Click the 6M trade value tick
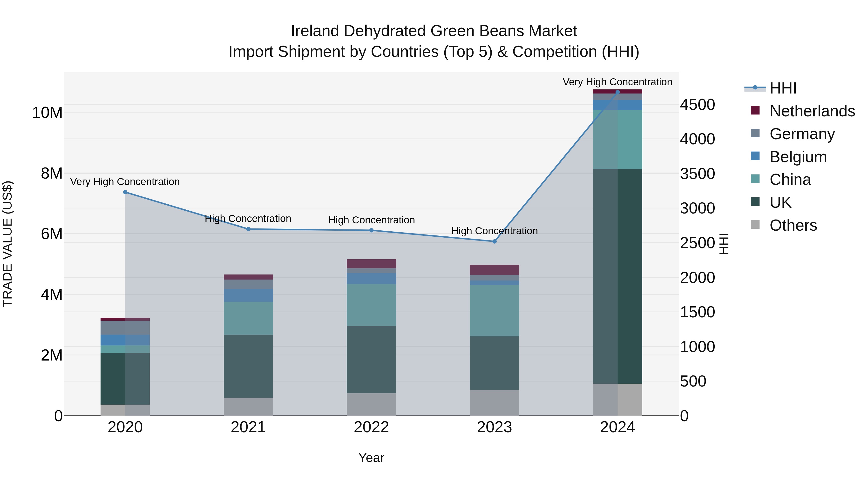The height and width of the screenshot is (488, 868). click(52, 234)
